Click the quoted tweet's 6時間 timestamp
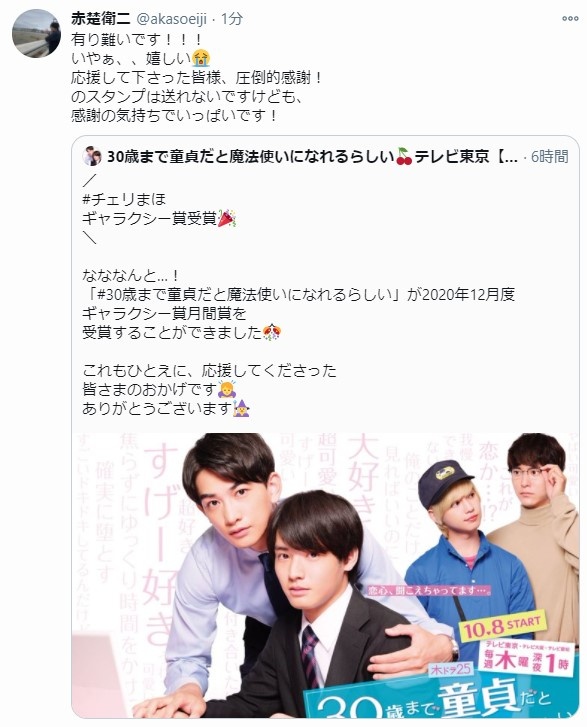 click(x=549, y=157)
